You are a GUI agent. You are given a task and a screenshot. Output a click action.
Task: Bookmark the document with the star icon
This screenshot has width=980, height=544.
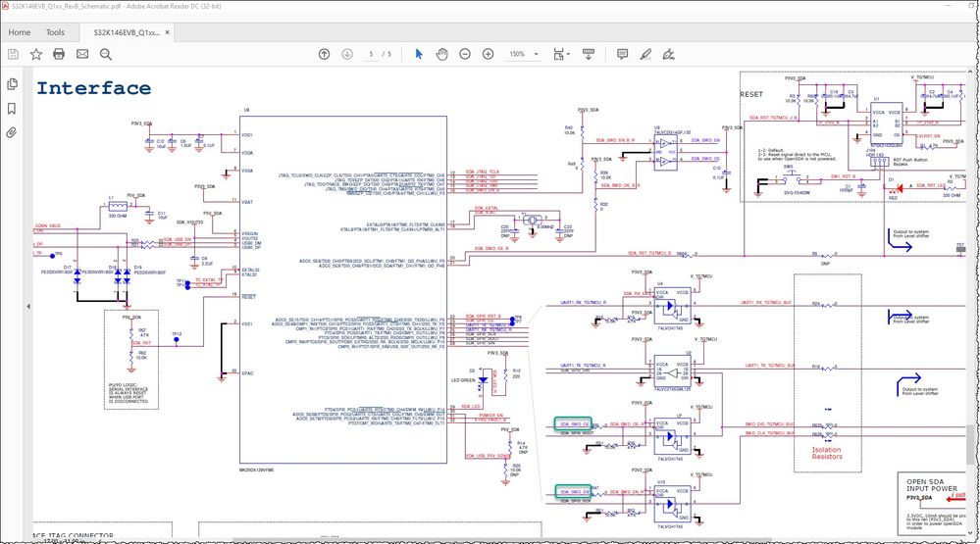(x=36, y=54)
